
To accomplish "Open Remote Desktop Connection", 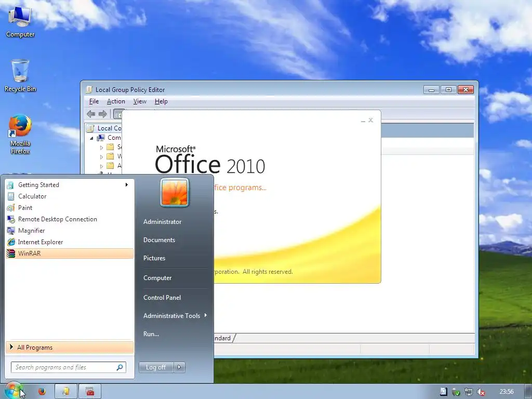I will [69, 219].
